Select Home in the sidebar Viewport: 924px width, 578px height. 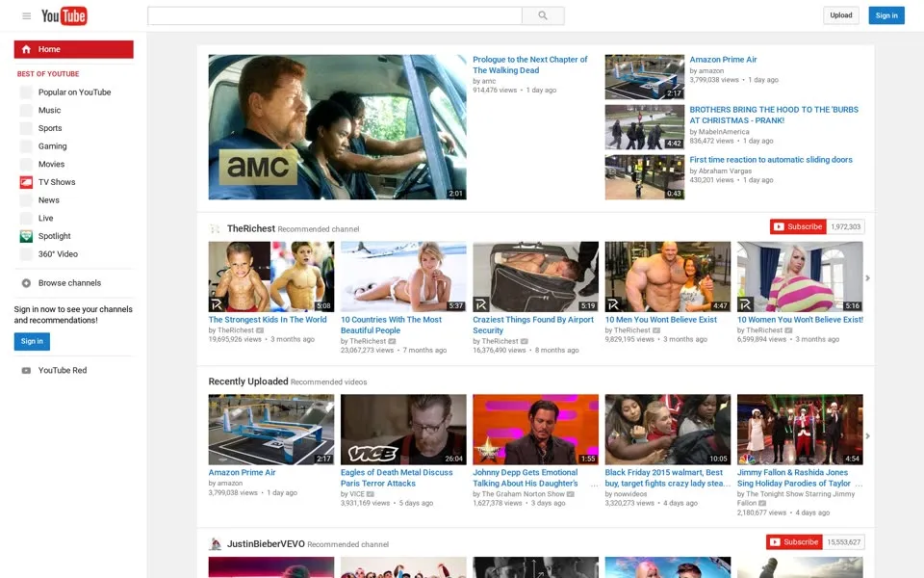pyautogui.click(x=74, y=49)
